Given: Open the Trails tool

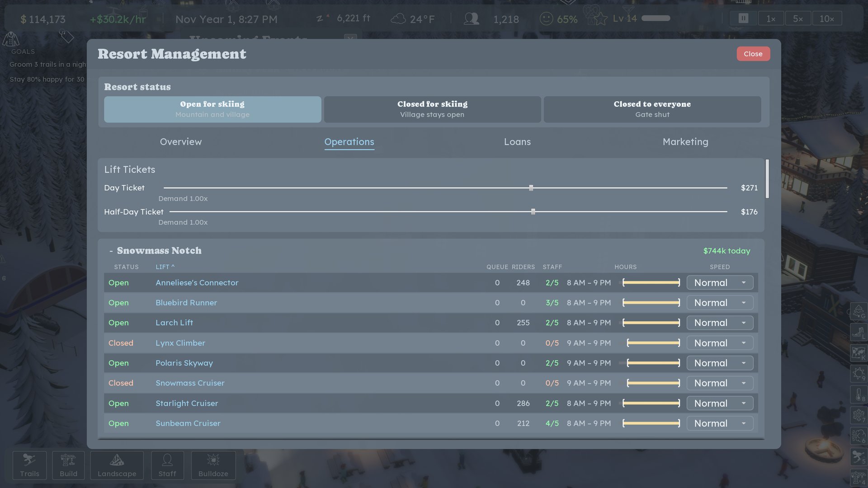Looking at the screenshot, I should [29, 465].
